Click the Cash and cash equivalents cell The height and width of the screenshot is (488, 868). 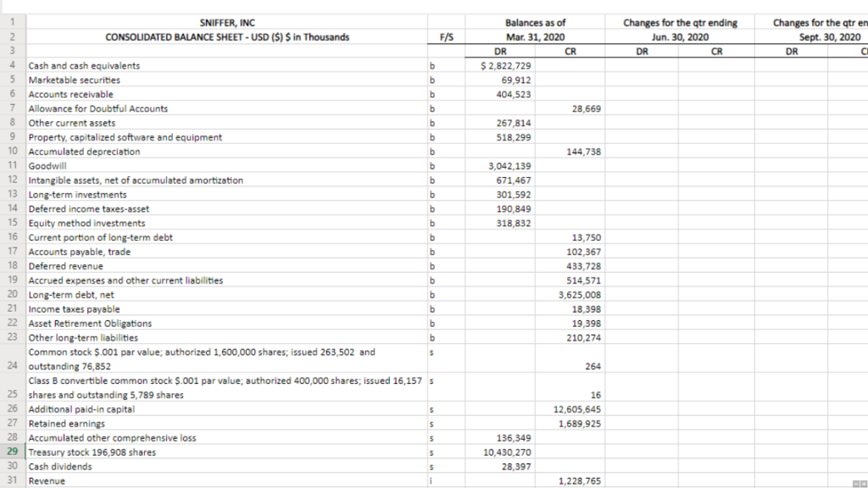point(85,65)
